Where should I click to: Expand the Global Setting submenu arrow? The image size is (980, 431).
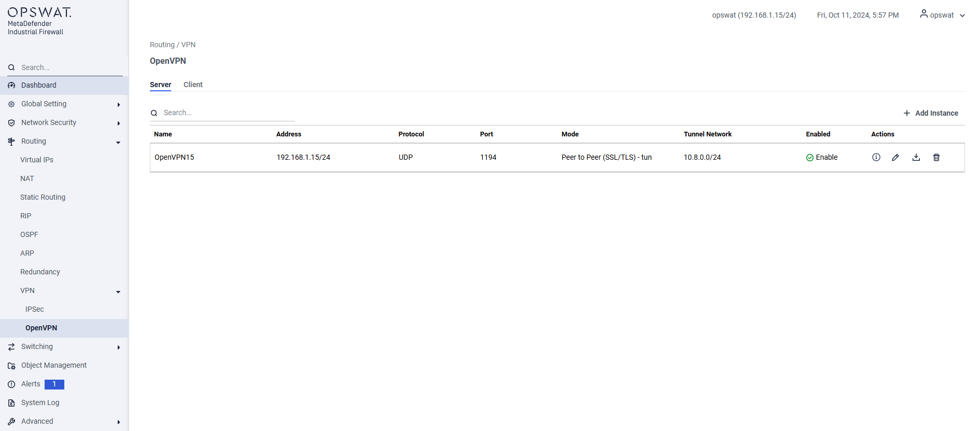click(119, 105)
